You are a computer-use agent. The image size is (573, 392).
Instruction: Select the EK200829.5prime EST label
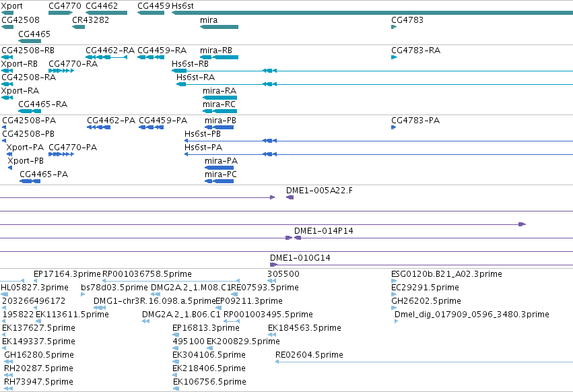pos(243,341)
